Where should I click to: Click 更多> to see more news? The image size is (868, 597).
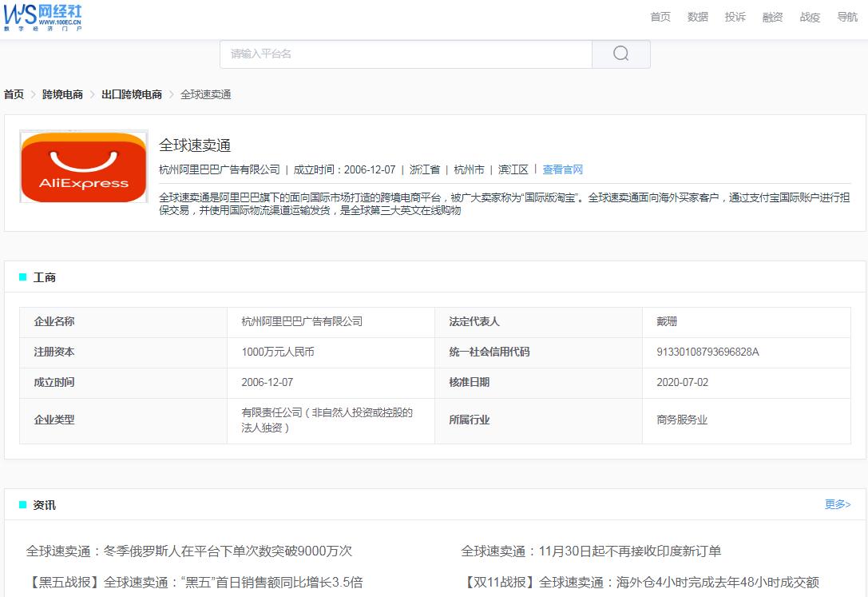(x=837, y=504)
